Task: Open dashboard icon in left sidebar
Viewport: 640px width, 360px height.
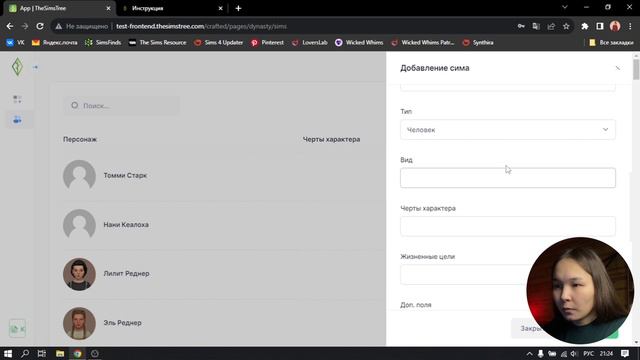Action: click(17, 99)
